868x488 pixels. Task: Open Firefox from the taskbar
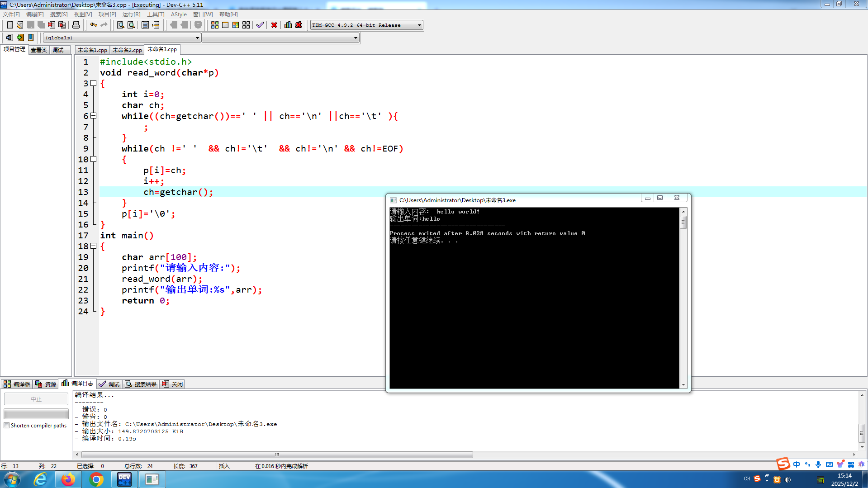coord(68,479)
